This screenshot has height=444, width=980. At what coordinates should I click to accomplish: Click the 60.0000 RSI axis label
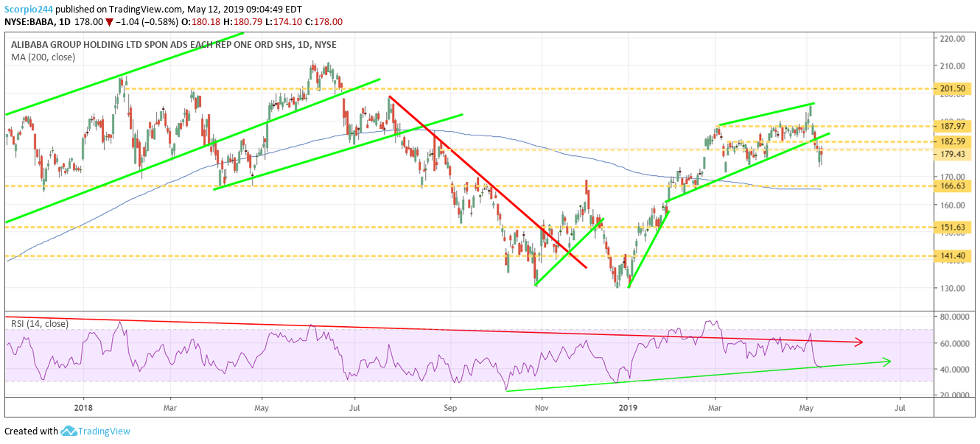click(x=956, y=343)
